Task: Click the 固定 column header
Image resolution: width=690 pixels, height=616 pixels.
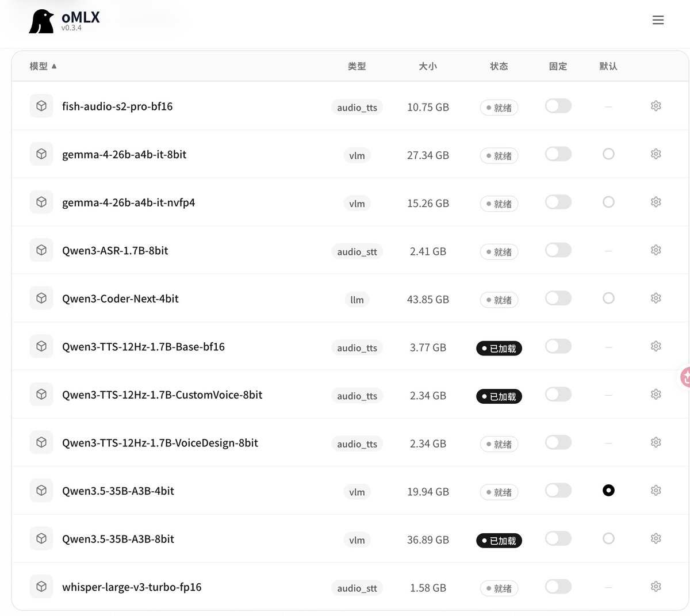Action: coord(558,66)
